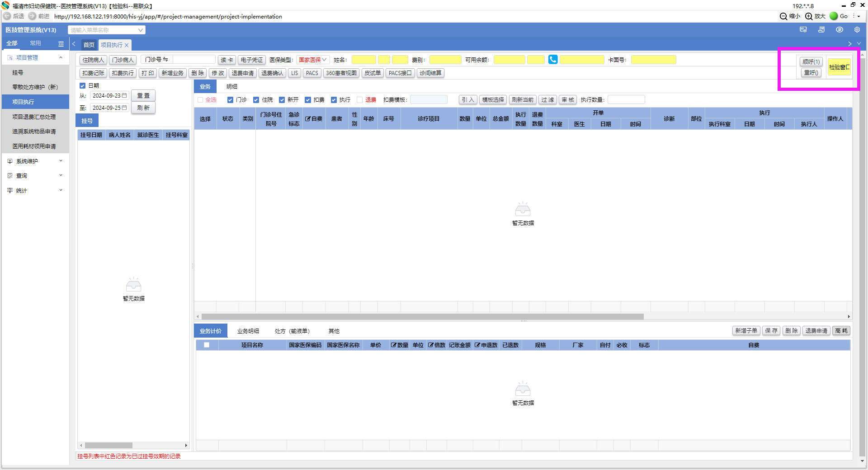Open calendar icon for the 至 end date
868x470 pixels.
(x=125, y=108)
